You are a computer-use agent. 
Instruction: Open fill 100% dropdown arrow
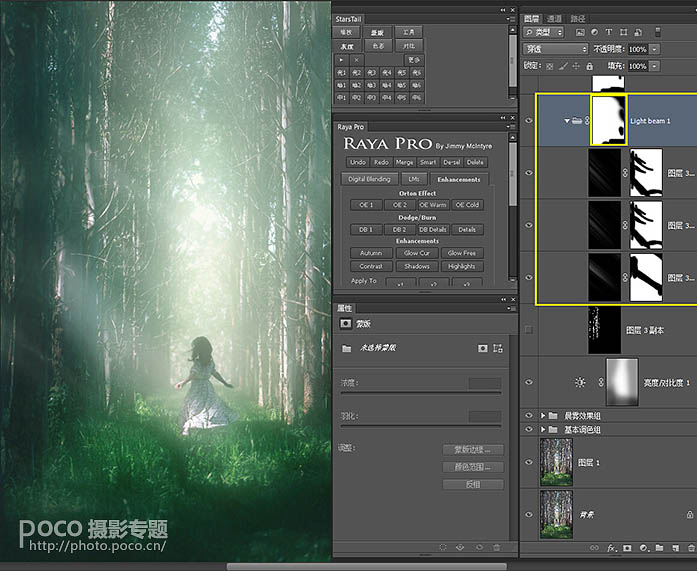[x=655, y=66]
